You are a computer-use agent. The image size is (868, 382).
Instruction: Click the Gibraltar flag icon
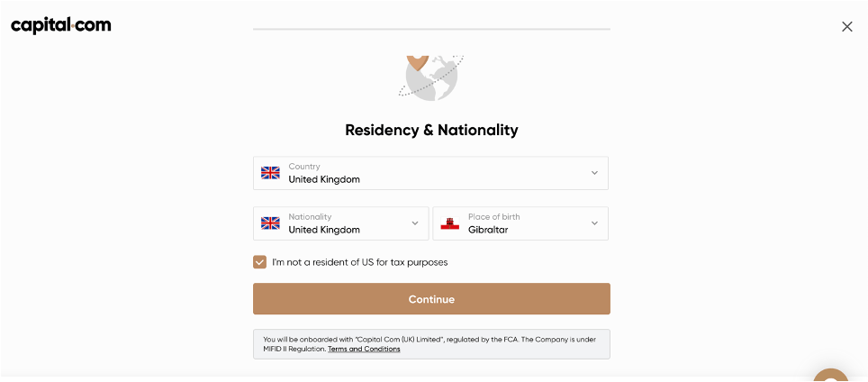pos(450,223)
